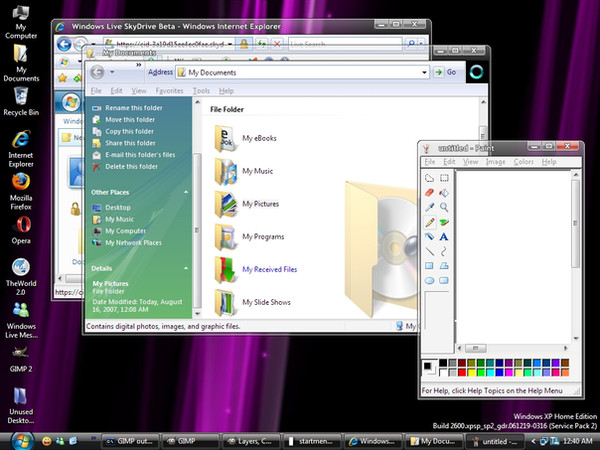Viewport: 600px width, 450px height.
Task: Click Rename this folder task
Action: (x=134, y=108)
